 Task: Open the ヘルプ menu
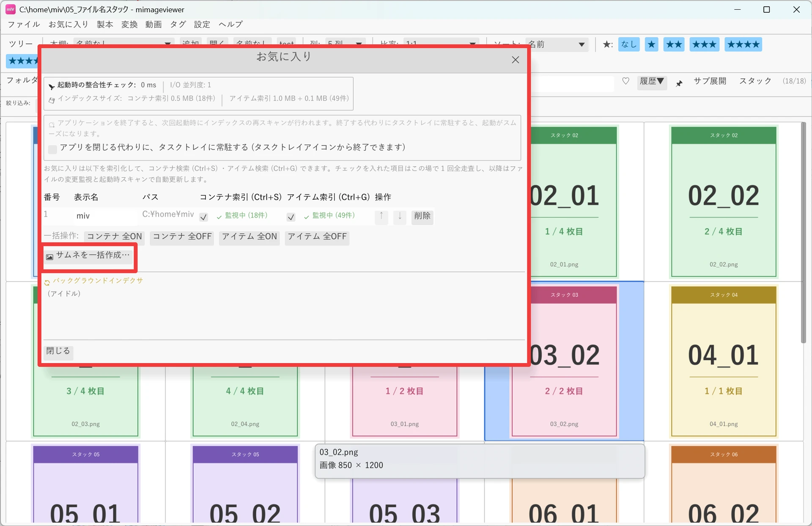(230, 25)
